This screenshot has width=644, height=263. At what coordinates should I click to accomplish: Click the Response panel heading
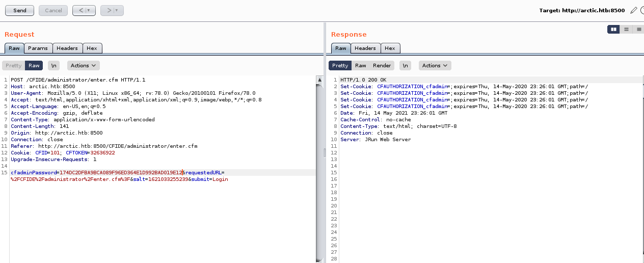tap(349, 35)
